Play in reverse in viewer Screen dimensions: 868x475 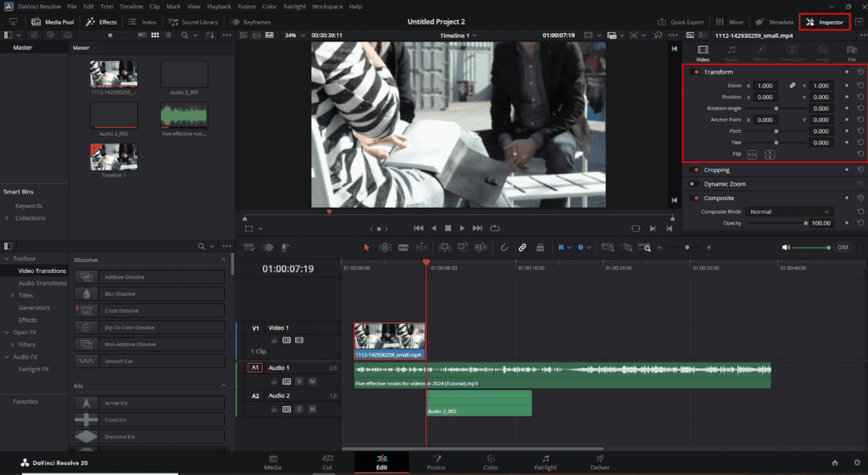(x=433, y=228)
